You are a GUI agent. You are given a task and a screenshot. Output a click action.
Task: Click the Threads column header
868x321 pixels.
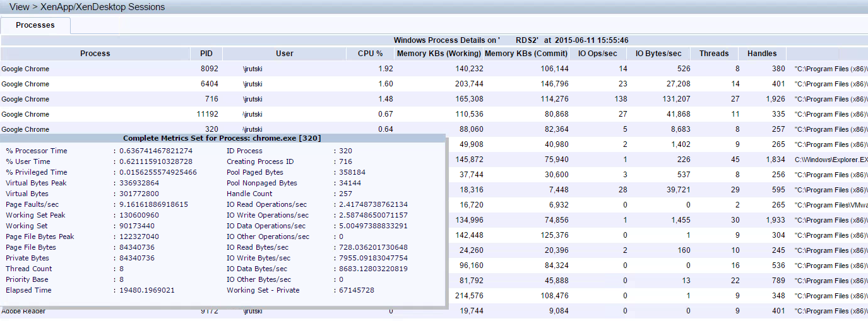[x=714, y=54]
